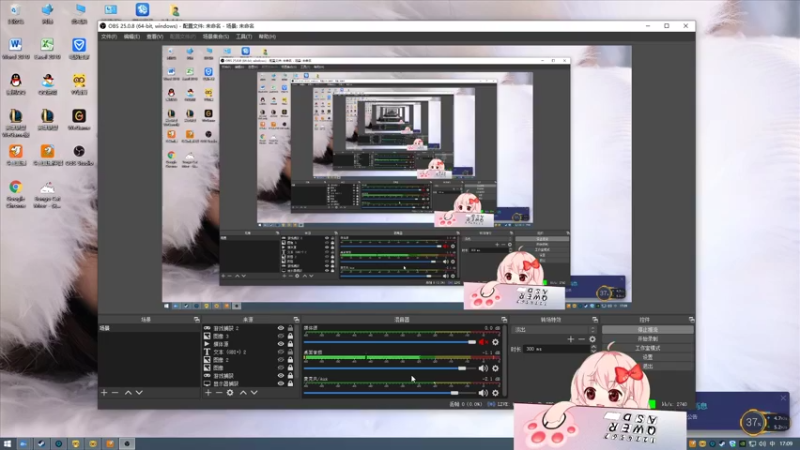Select the 媒体源 row in sources list

(x=249, y=344)
